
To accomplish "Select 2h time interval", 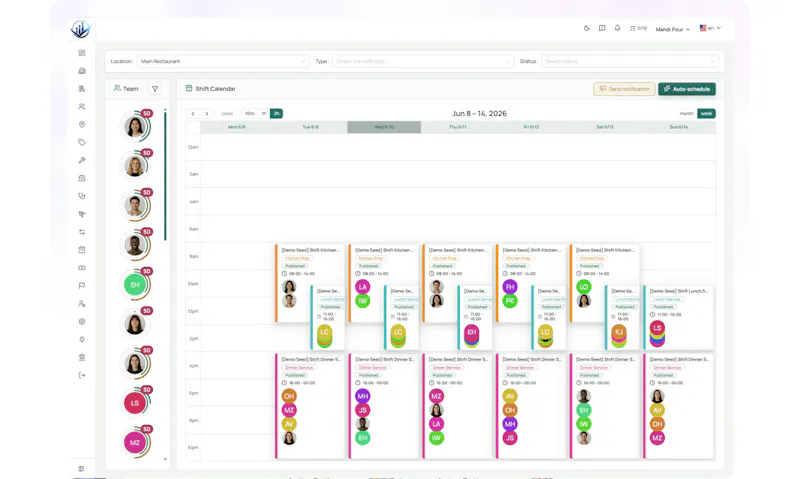I will [276, 114].
